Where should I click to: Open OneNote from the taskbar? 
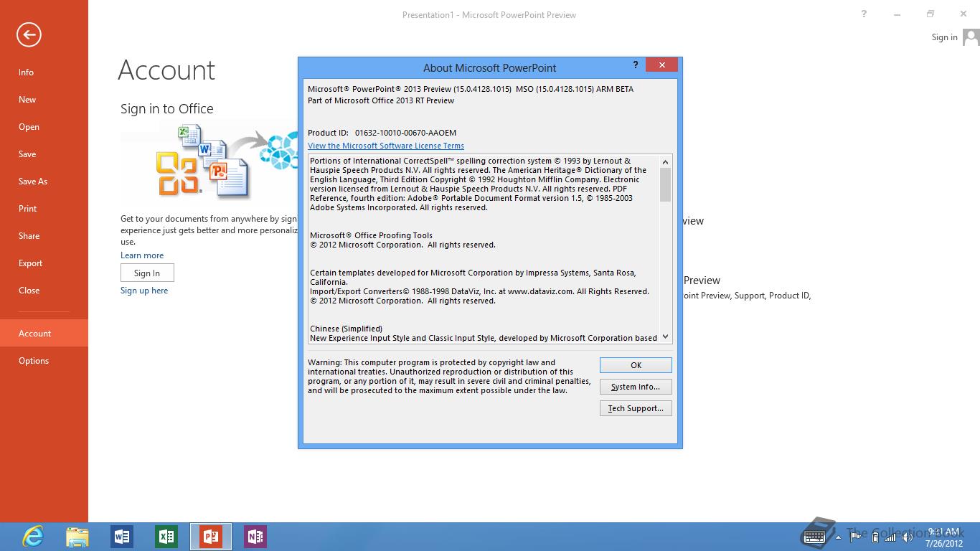(x=255, y=537)
